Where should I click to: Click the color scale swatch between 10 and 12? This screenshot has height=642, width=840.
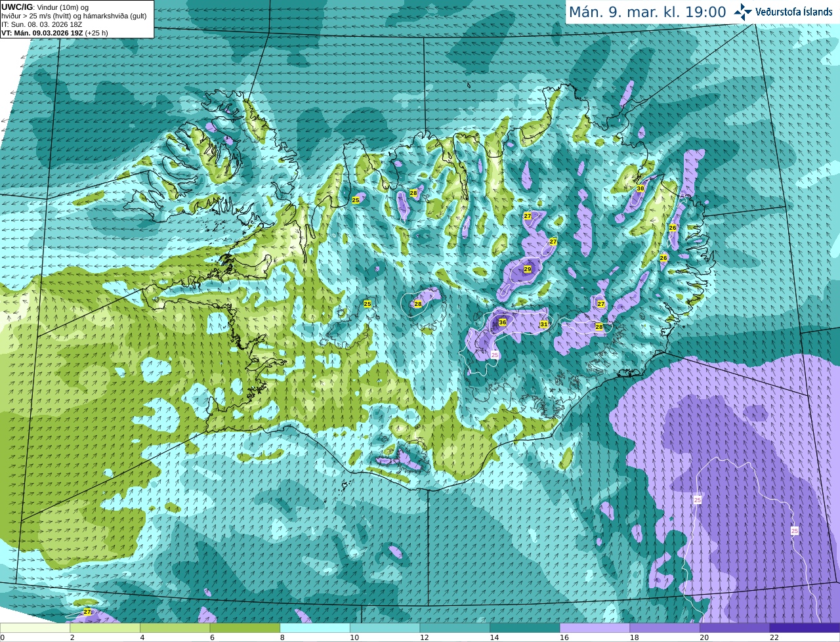tap(385, 628)
